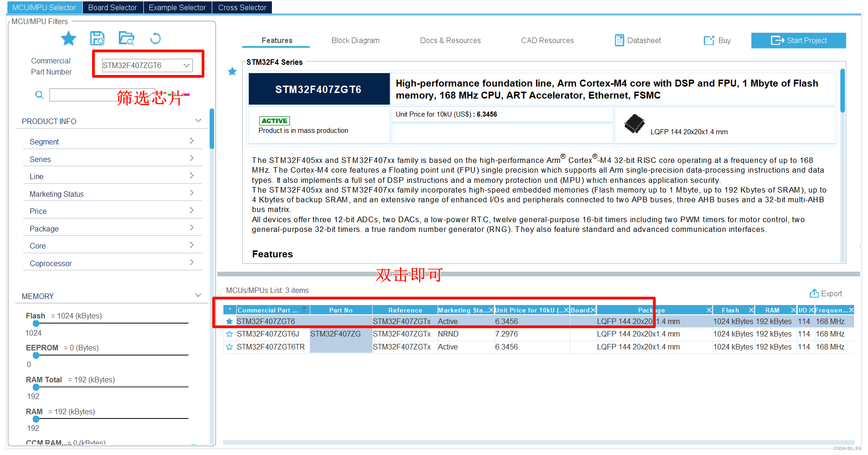Toggle favorite star beside the STM32F4 Series panel
The height and width of the screenshot is (455, 868).
click(232, 71)
